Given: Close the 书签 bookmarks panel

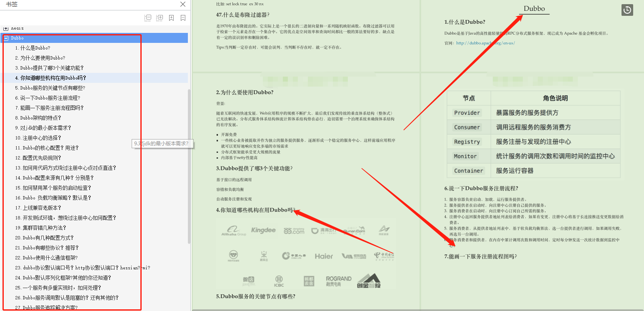Looking at the screenshot, I should point(182,5).
